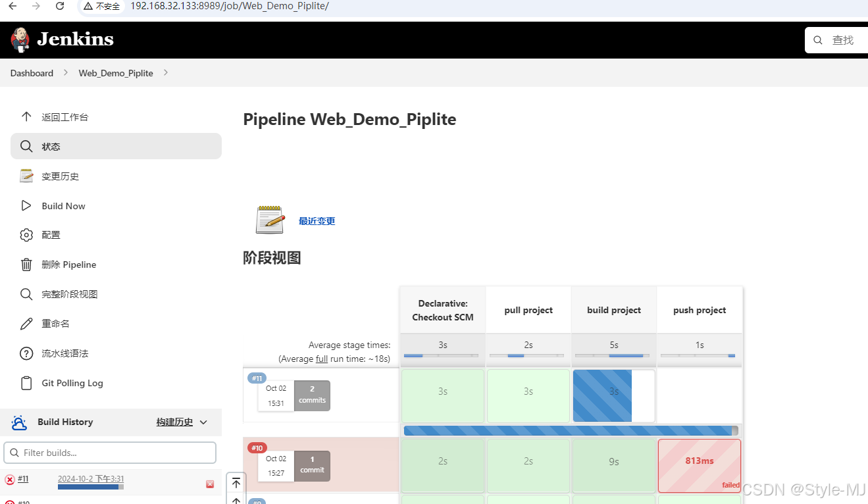
Task: Cancel build #11 with the red X button
Action: click(x=210, y=484)
